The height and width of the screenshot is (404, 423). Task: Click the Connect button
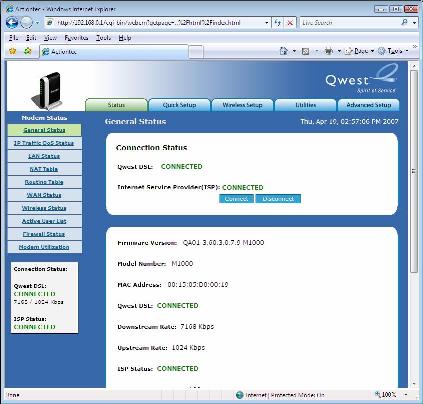[x=236, y=199]
